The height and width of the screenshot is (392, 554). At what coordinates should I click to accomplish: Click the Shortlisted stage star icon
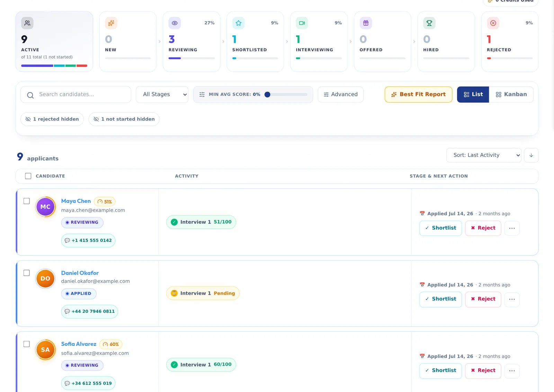coord(239,23)
